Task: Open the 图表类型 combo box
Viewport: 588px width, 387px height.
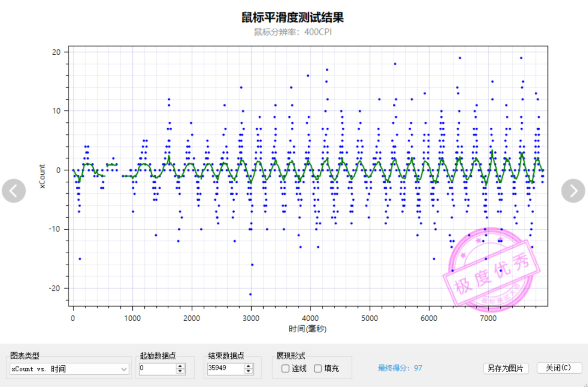Action: tap(69, 369)
